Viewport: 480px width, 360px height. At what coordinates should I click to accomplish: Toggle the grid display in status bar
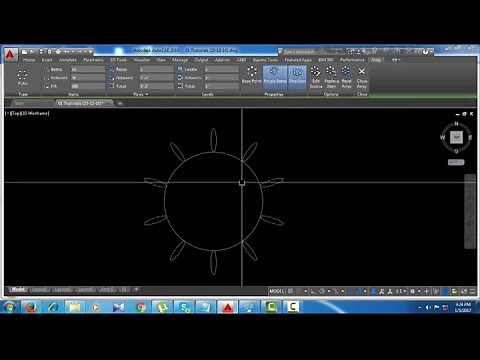290,291
